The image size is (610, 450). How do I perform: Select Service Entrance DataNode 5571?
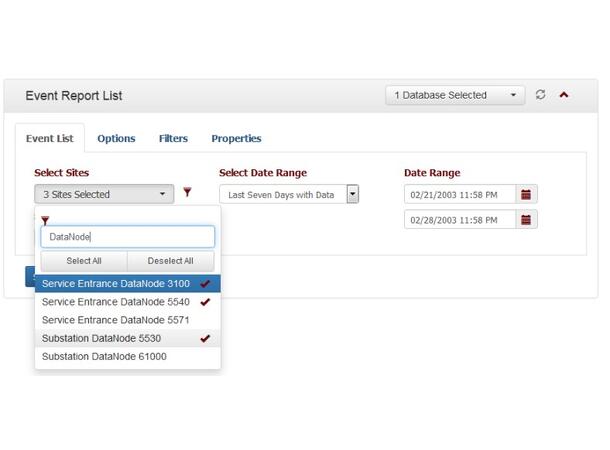point(128,320)
